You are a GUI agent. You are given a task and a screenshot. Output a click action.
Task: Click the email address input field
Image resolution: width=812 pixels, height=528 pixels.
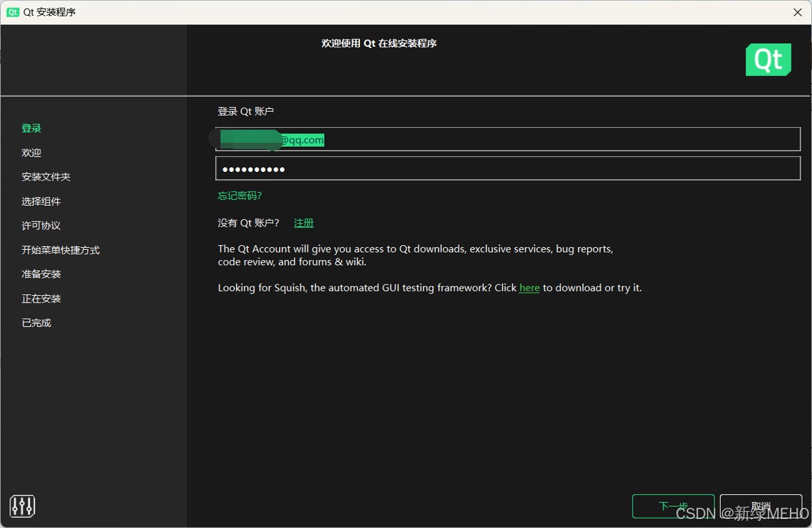(507, 139)
